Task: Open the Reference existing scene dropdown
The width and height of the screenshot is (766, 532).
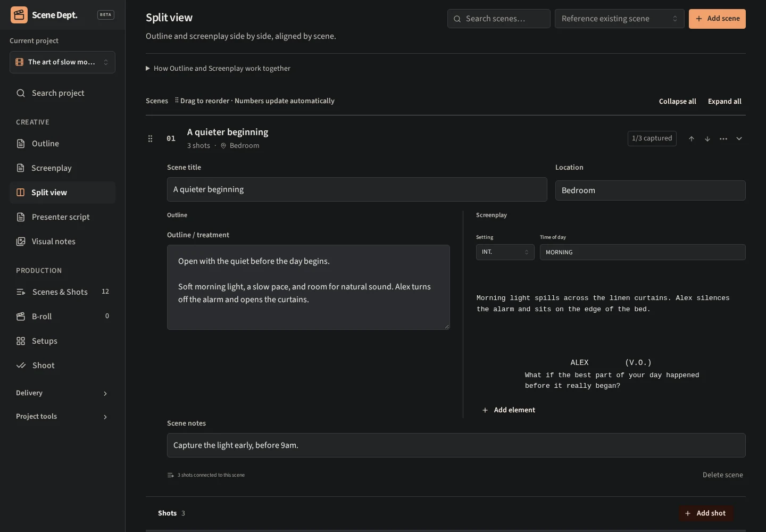Action: point(619,19)
